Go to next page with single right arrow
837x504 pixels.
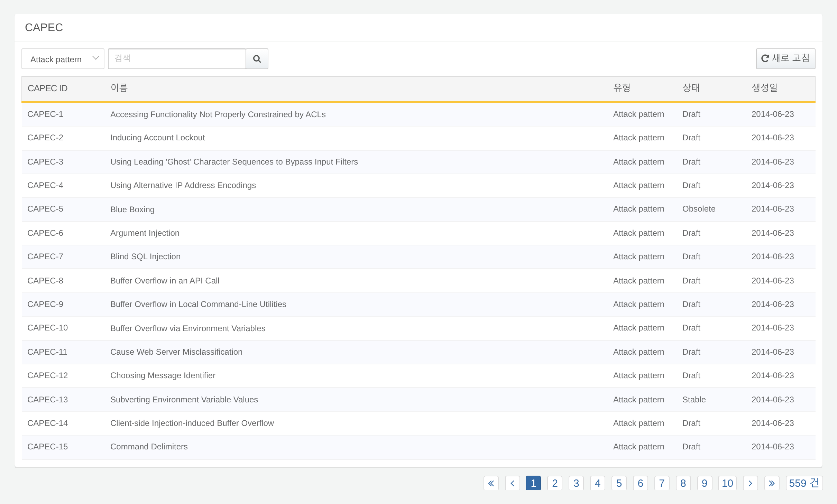point(751,483)
